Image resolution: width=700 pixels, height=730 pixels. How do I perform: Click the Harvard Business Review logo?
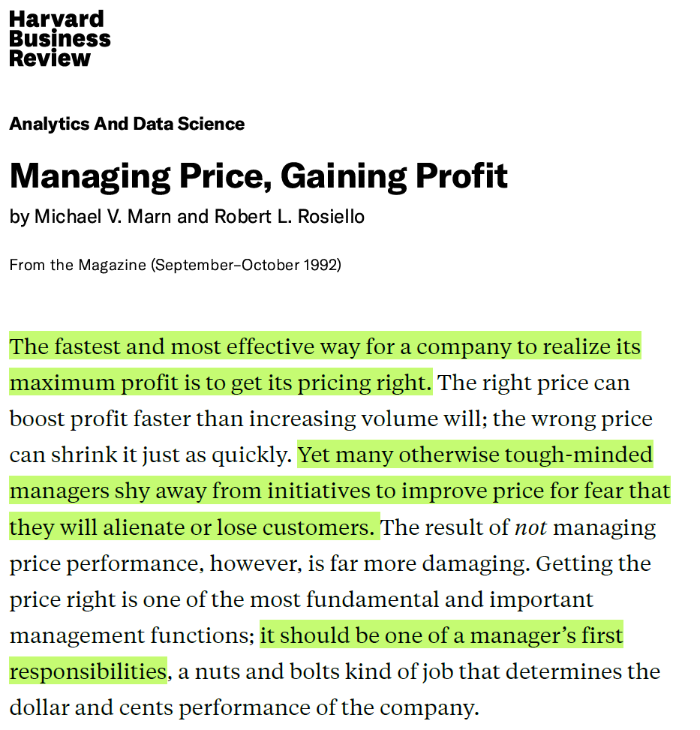(59, 39)
